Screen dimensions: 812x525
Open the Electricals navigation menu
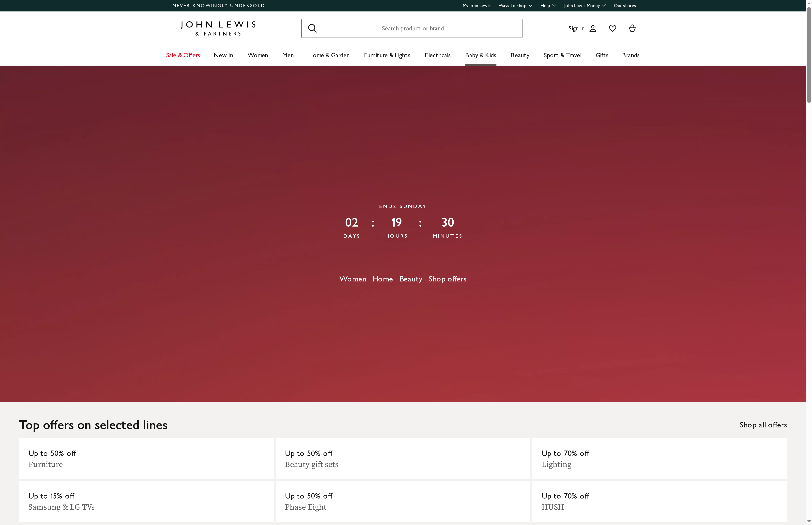438,55
